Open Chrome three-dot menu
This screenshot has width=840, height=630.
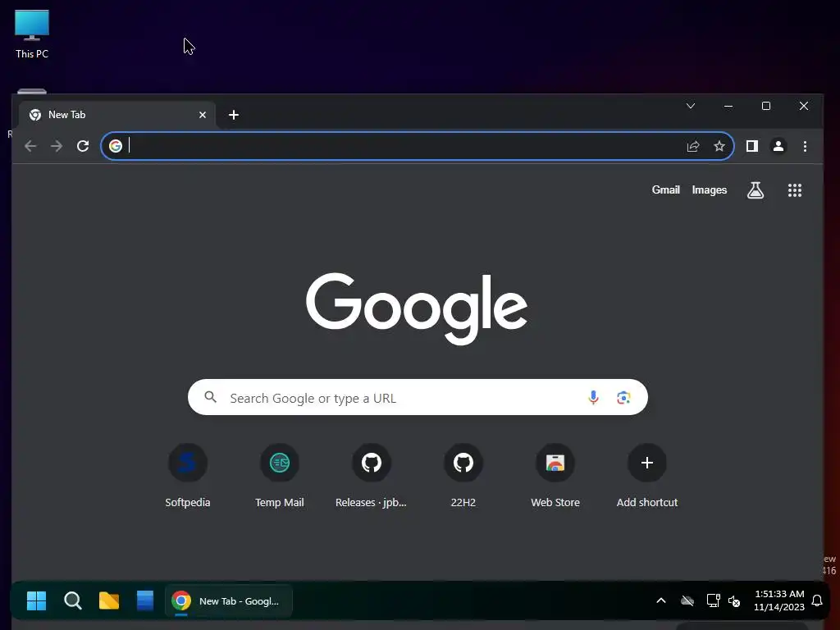(x=805, y=146)
